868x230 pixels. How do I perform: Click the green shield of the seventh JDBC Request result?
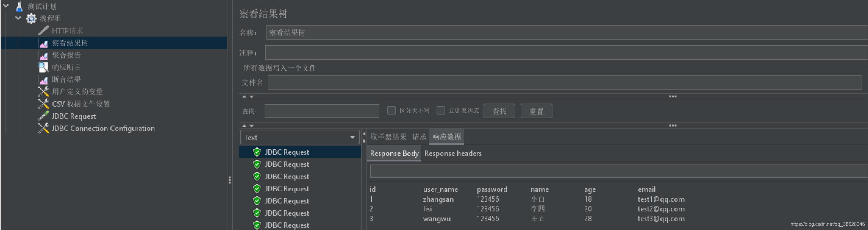point(257,225)
